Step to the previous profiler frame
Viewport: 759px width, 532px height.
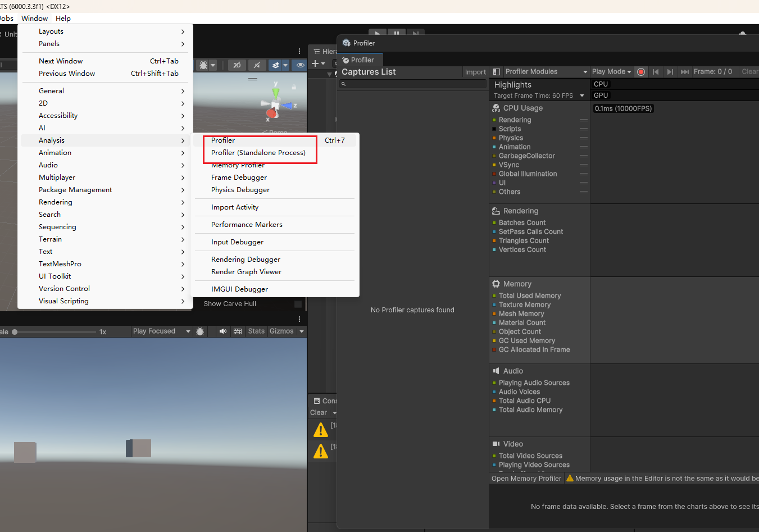[656, 72]
